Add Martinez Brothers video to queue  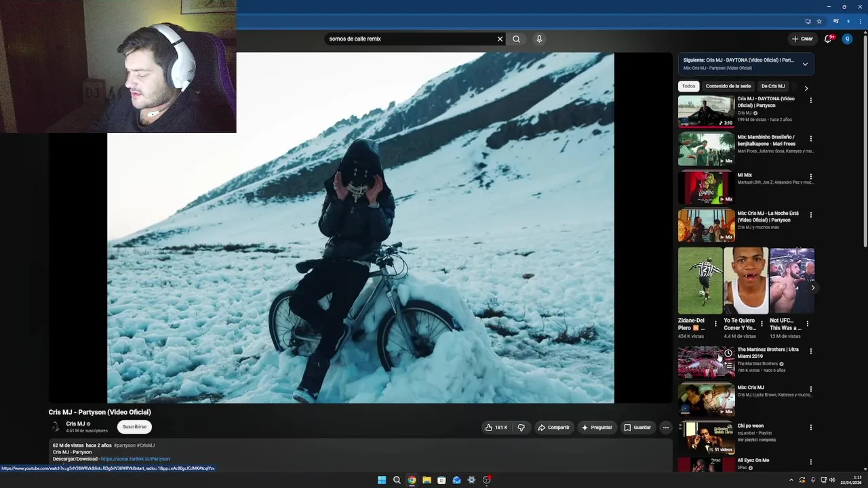[x=728, y=365]
